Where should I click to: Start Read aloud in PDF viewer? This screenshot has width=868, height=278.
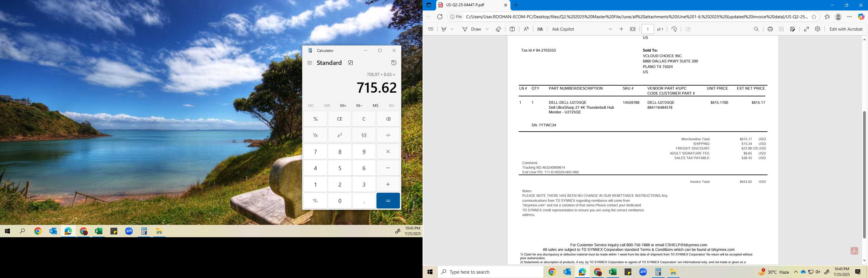pos(526,29)
